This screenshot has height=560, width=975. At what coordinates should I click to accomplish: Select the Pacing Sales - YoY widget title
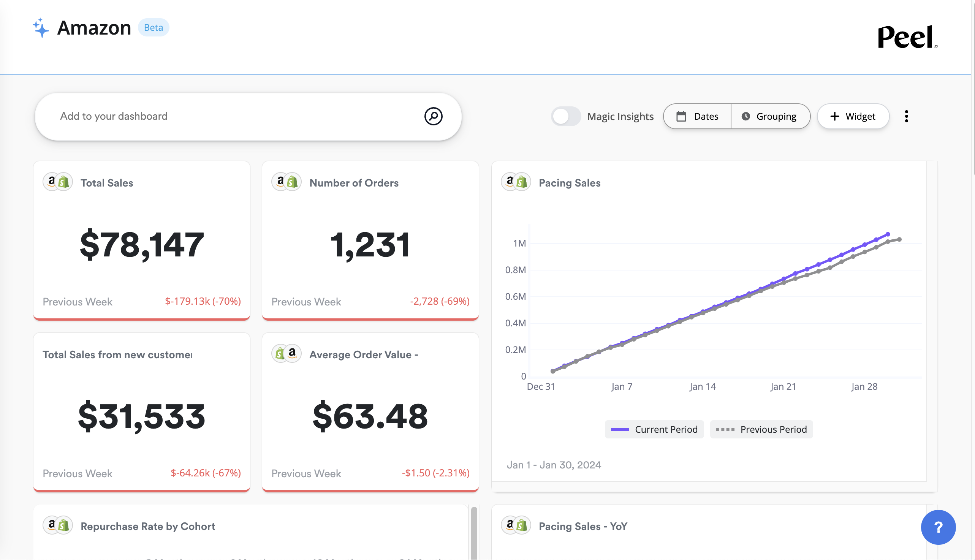click(x=583, y=526)
